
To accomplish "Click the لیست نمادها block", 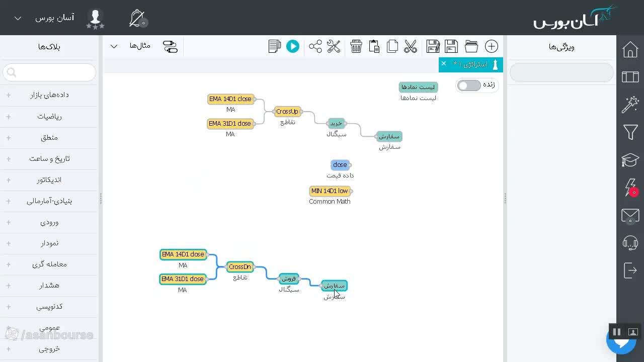I will pyautogui.click(x=418, y=87).
